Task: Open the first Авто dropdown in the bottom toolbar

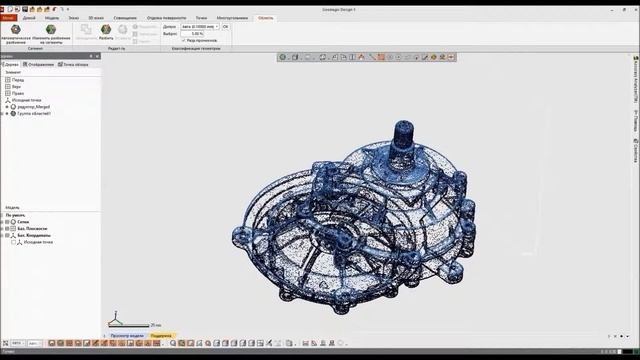Action: click(x=17, y=343)
